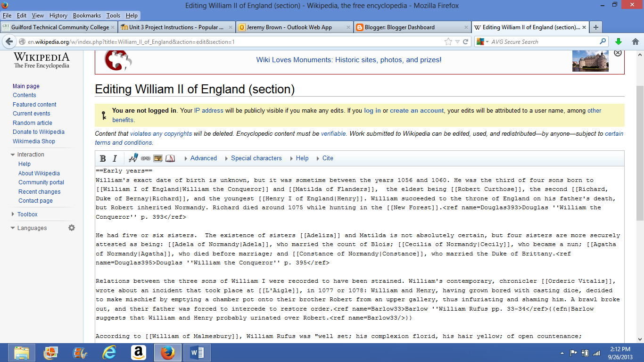Bookmark this page using the star
This screenshot has width=644, height=362.
click(x=449, y=41)
